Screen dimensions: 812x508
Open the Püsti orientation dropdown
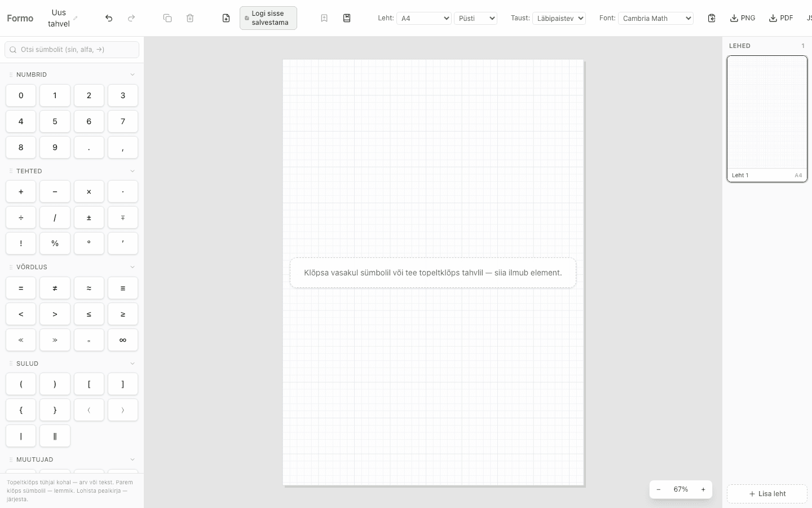475,18
